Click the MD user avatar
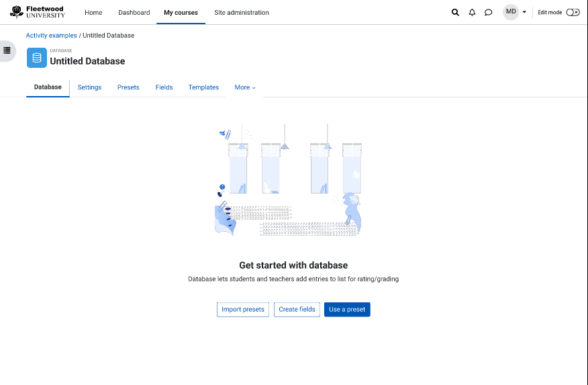The width and height of the screenshot is (588, 385). click(x=511, y=12)
